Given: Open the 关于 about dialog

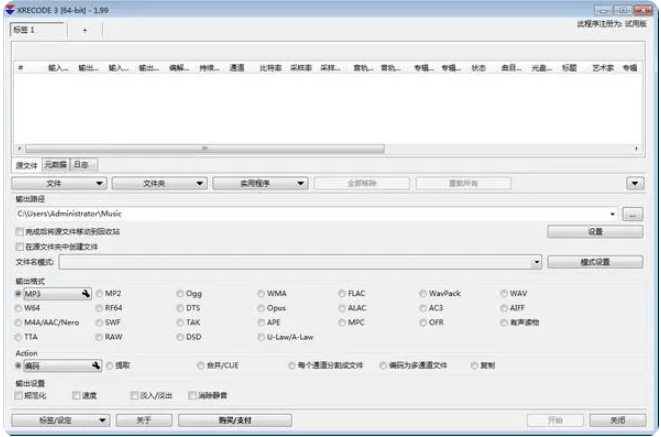Looking at the screenshot, I should (144, 420).
